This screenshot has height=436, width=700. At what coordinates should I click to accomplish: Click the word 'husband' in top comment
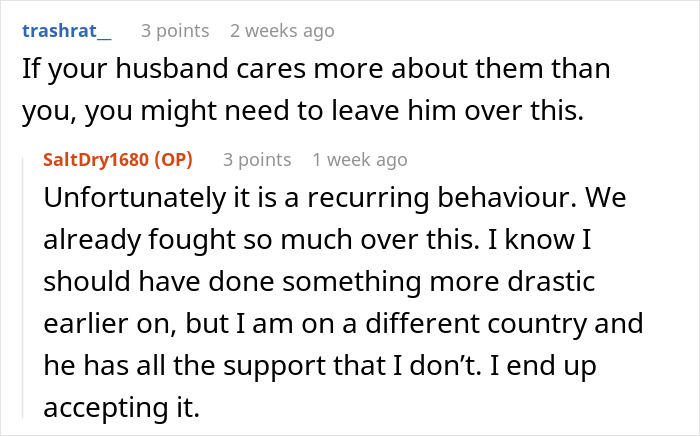[172, 69]
